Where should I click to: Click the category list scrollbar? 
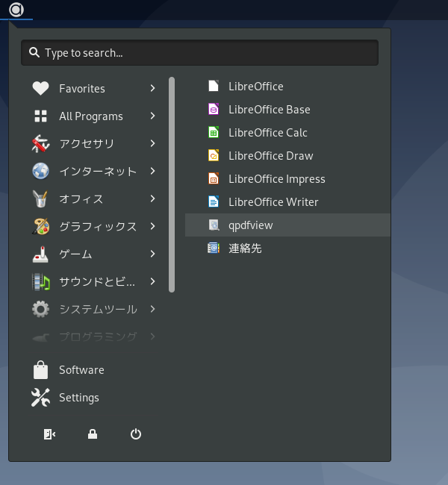pos(172,184)
